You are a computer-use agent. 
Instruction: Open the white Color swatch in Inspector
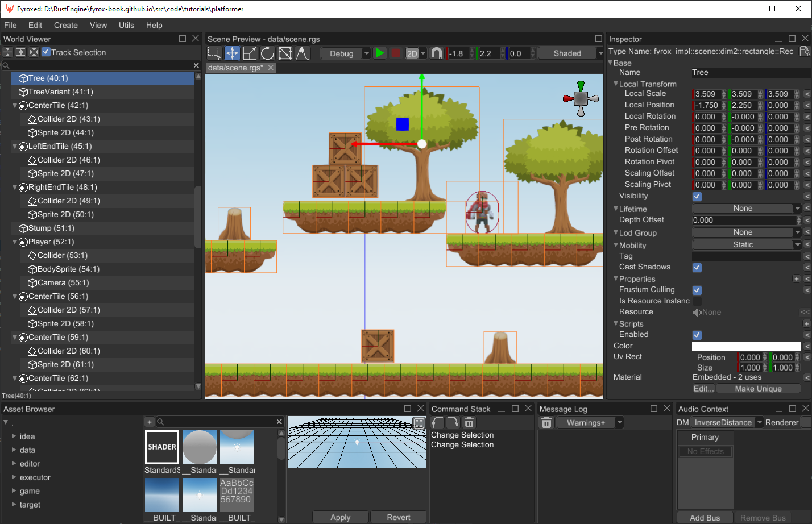click(746, 346)
